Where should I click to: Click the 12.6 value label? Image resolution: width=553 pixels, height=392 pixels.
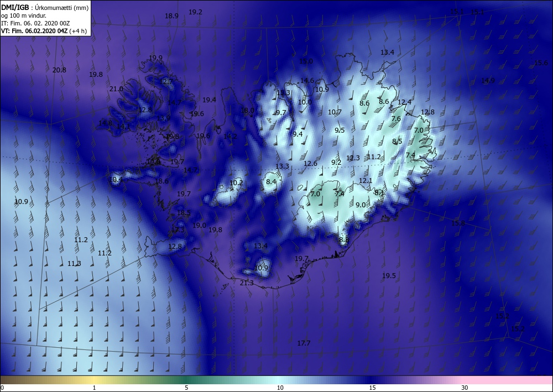pos(310,163)
